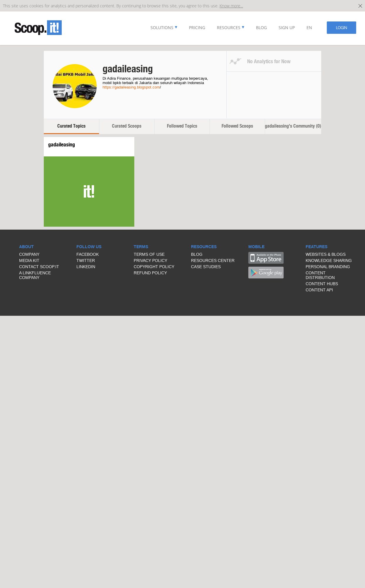
Task: Open Contact Scoop.it footer link
Action: pyautogui.click(x=39, y=267)
